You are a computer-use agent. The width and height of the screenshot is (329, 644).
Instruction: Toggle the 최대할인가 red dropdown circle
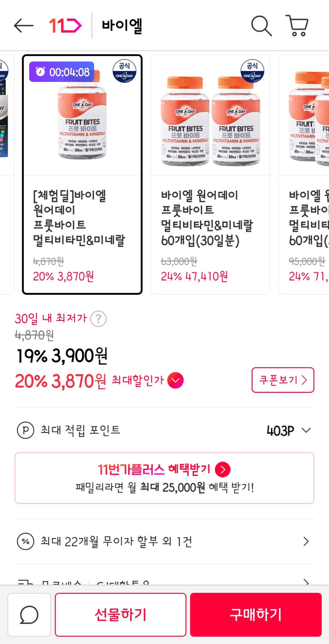(x=175, y=381)
